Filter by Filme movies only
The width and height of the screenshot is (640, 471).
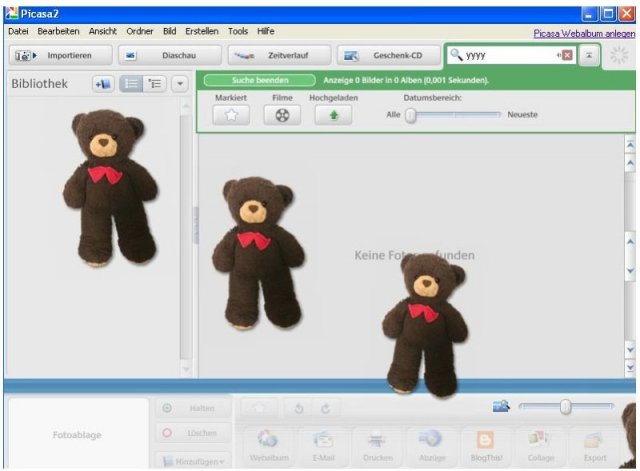[x=282, y=115]
